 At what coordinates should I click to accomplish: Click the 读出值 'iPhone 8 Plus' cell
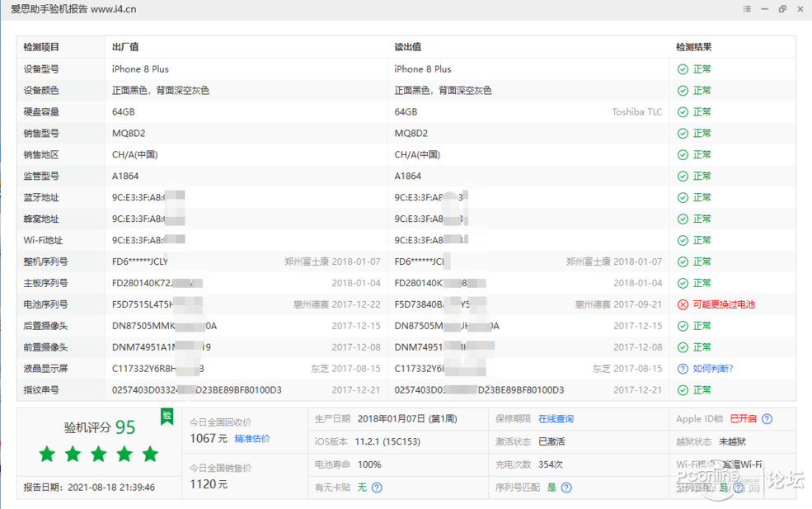point(423,69)
